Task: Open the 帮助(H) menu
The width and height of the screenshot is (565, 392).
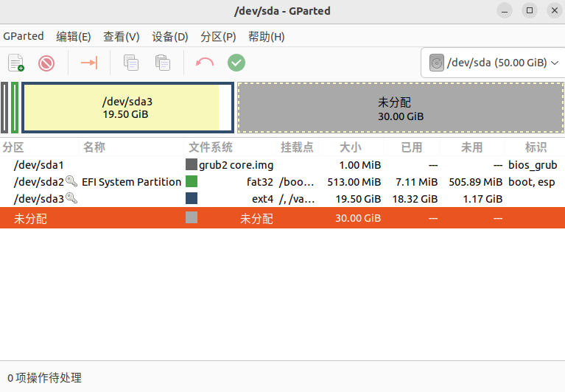Action: (266, 36)
